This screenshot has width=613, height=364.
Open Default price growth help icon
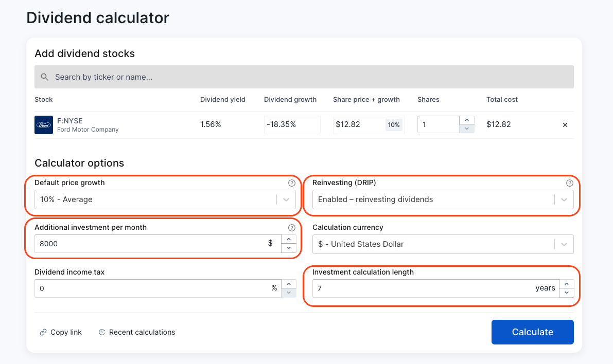click(292, 183)
